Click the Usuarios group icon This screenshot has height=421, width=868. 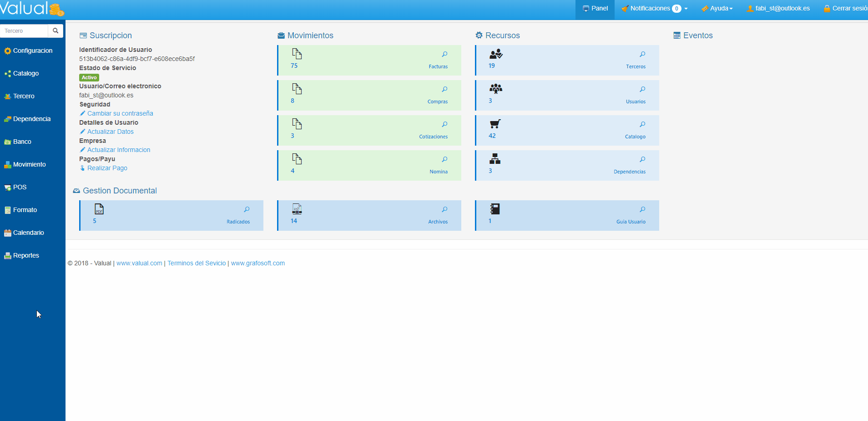click(x=495, y=89)
